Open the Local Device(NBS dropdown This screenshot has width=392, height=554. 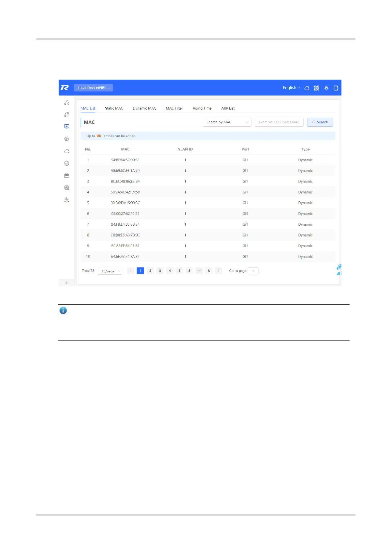coord(93,88)
